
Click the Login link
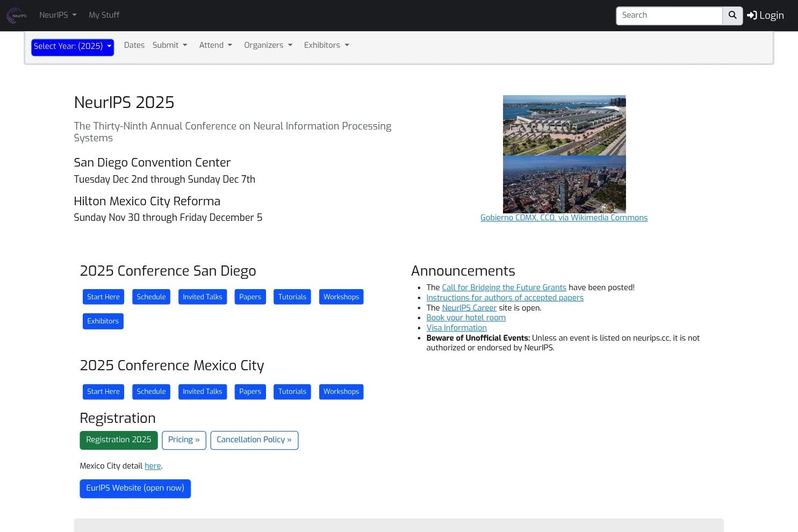(x=765, y=16)
